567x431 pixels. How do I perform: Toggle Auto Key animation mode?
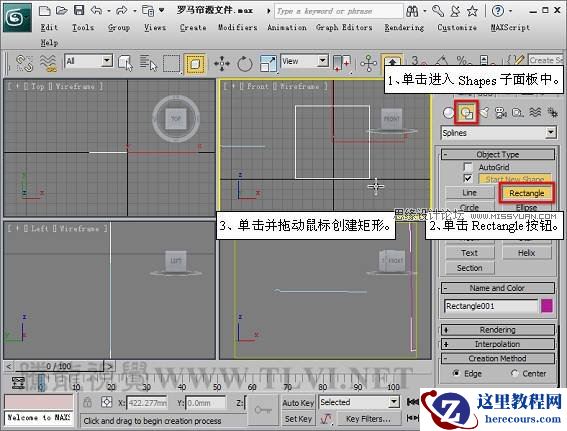[298, 403]
